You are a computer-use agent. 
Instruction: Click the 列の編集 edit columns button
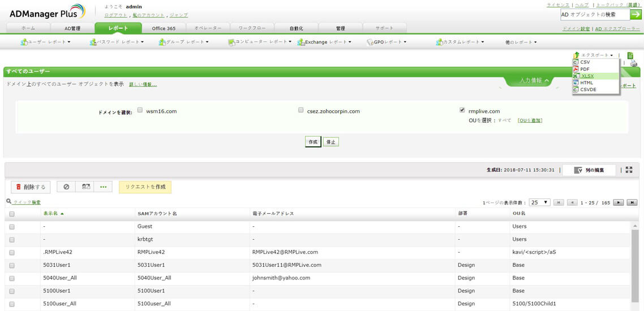coord(589,170)
